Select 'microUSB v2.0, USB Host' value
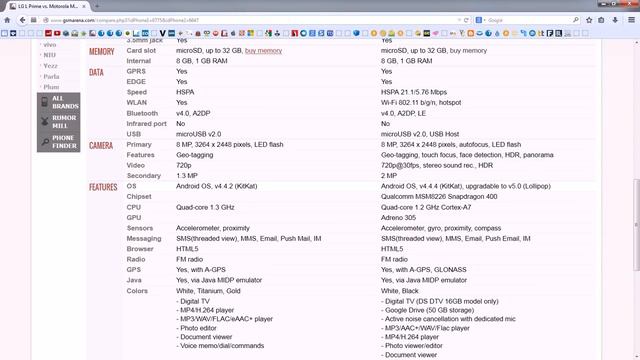Image resolution: width=640 pixels, height=360 pixels. [x=420, y=134]
